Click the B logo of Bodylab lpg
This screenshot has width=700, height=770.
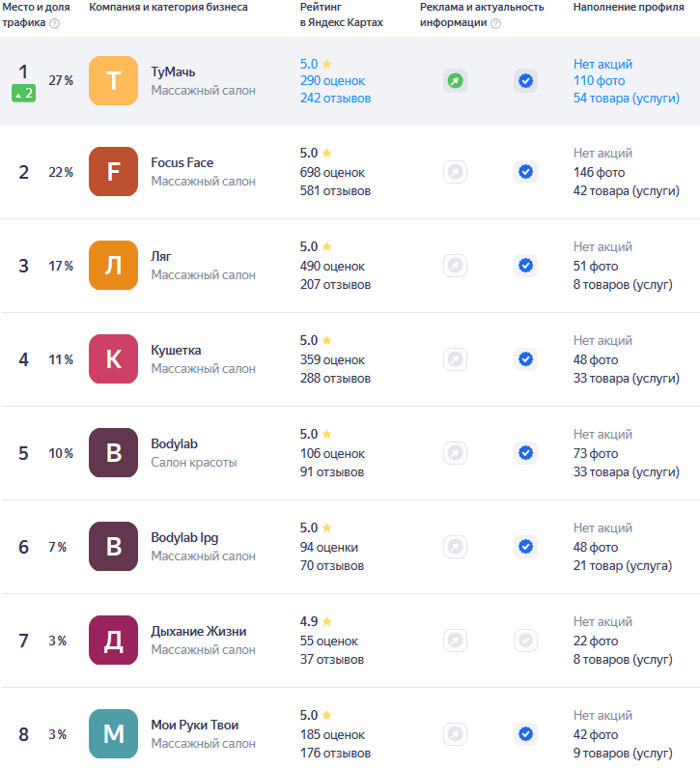(113, 547)
